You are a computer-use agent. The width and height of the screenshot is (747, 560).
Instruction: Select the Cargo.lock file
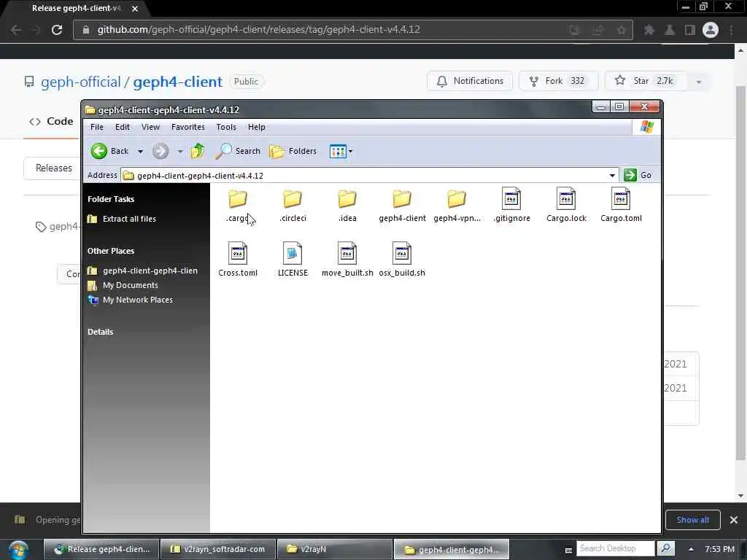tap(566, 206)
